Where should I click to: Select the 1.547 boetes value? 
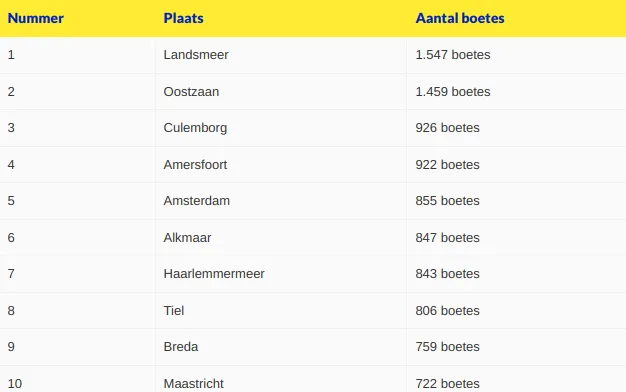[453, 55]
